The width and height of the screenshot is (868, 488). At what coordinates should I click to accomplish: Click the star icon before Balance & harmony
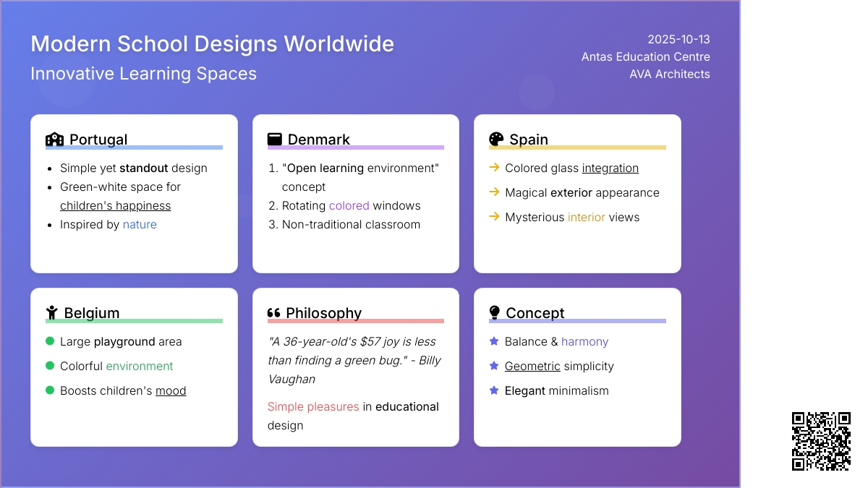(x=494, y=341)
